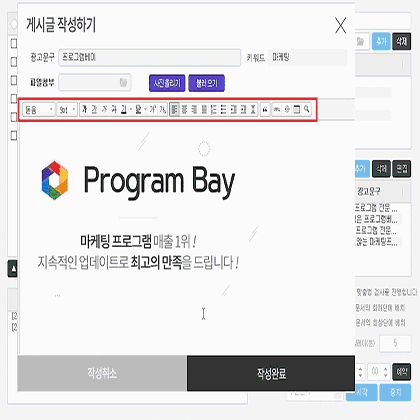Viewport: 420px width, 420px height.
Task: Check the topmost checkbox in the left list
Action: pyautogui.click(x=14, y=44)
